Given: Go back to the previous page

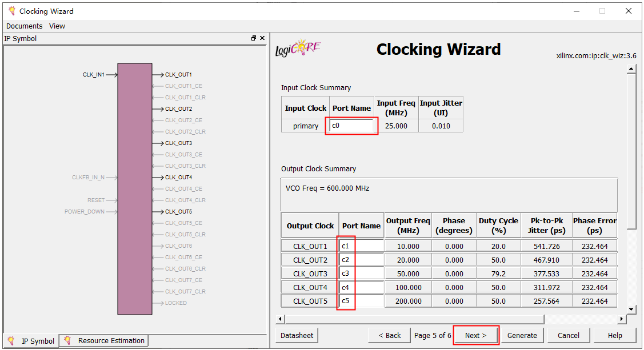Looking at the screenshot, I should coord(389,335).
